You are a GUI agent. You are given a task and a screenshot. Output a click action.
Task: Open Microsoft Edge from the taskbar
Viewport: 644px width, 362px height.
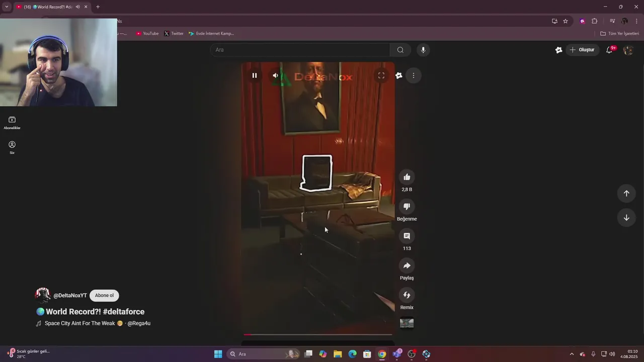pyautogui.click(x=353, y=354)
